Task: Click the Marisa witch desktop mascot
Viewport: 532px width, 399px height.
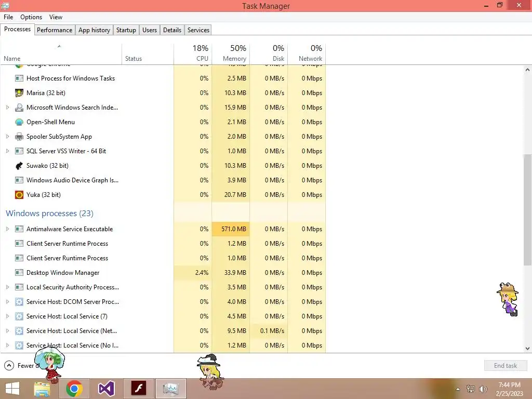Action: tap(210, 372)
